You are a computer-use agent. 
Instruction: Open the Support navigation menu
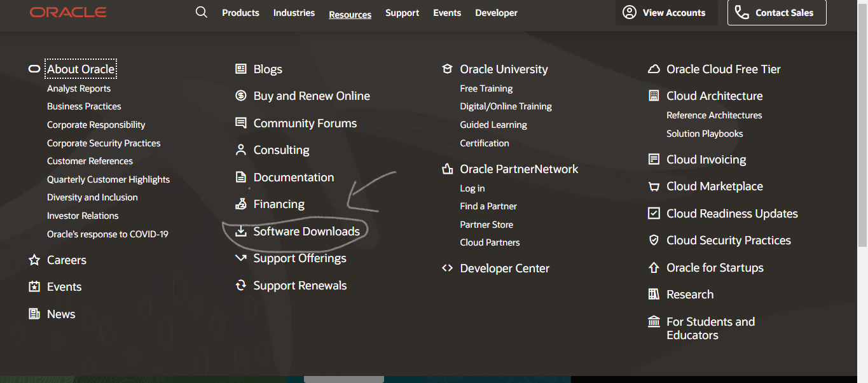tap(402, 13)
